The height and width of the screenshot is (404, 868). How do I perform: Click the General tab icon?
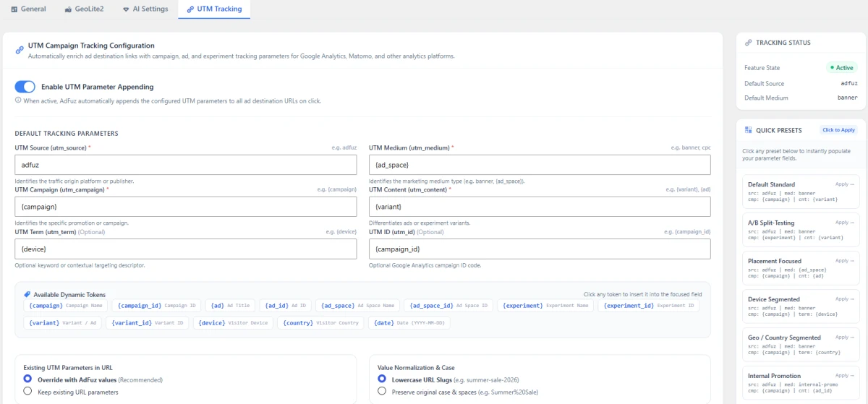(14, 9)
